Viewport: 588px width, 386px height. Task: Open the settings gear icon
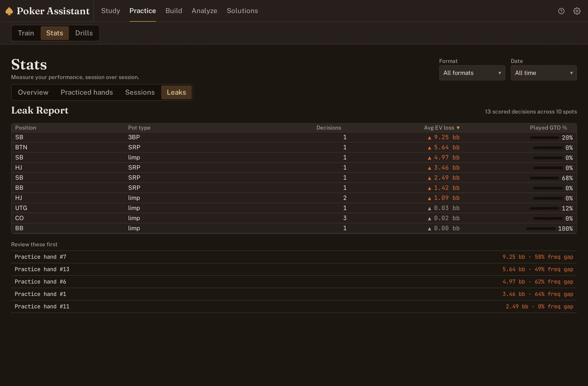577,11
